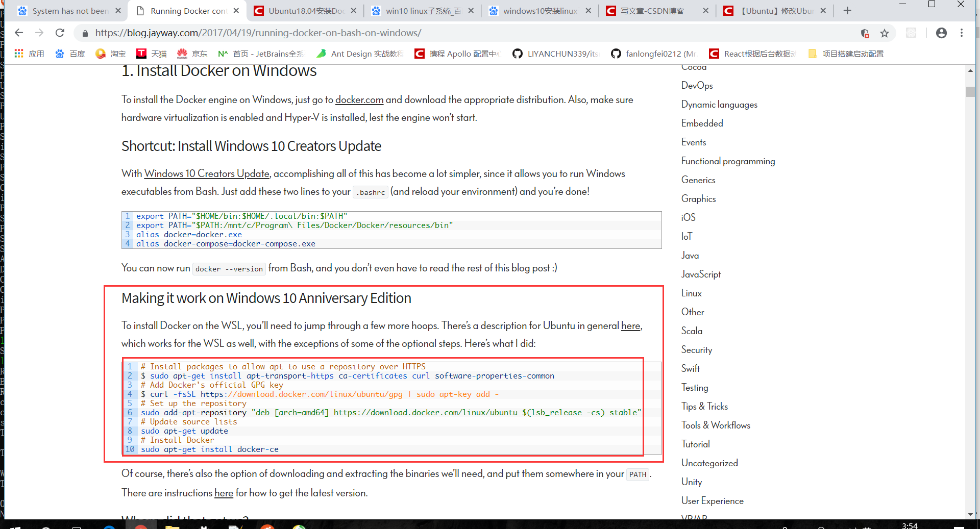
Task: Open a new browser tab
Action: coord(847,11)
